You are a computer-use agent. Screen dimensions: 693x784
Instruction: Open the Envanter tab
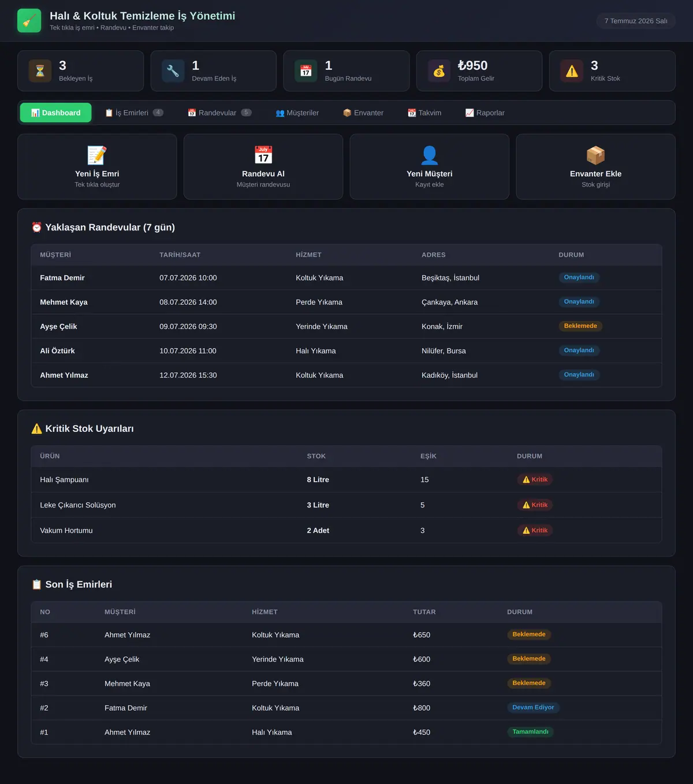point(363,113)
